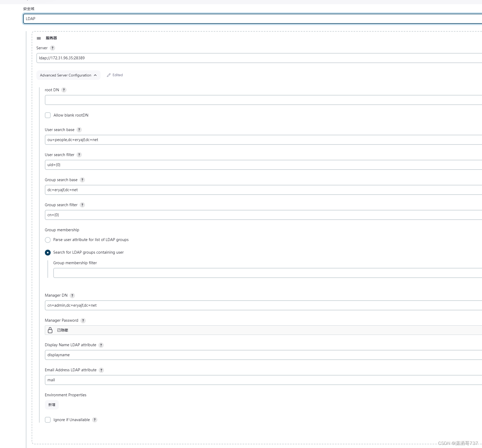Click the drag handle beside 服务器 header
The image size is (482, 448).
click(x=39, y=38)
